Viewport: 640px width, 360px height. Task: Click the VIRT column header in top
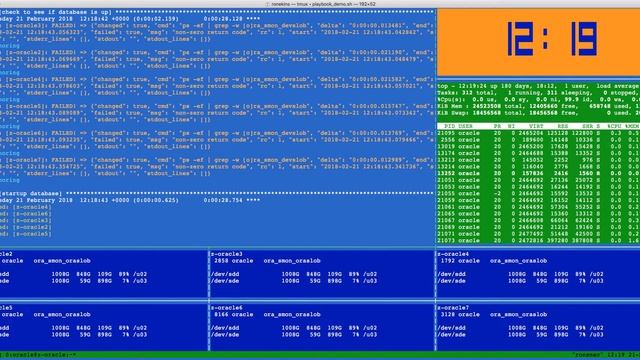click(x=536, y=127)
